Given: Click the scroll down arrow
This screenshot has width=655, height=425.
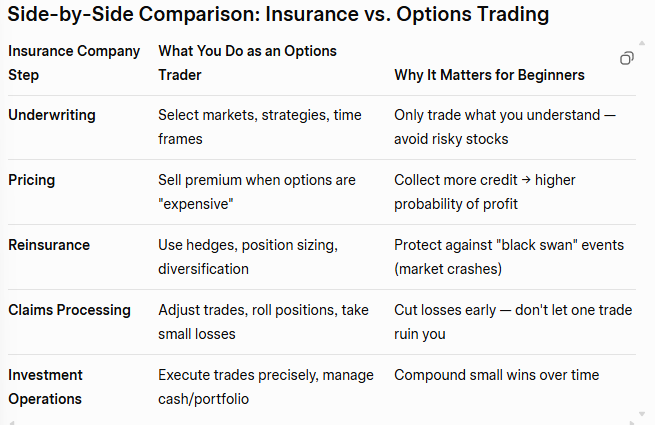Looking at the screenshot, I should pos(642,414).
